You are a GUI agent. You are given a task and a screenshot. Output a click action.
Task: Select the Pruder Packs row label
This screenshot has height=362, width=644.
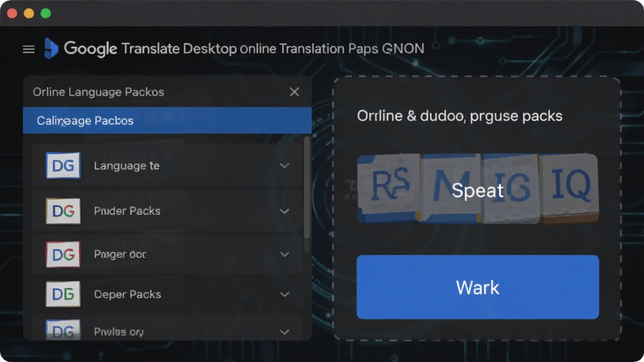[x=127, y=211]
